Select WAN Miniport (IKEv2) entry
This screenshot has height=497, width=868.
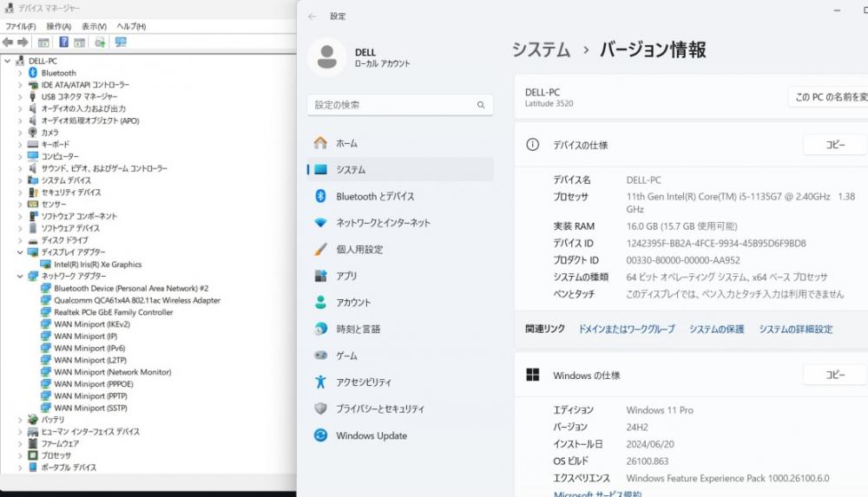92,324
